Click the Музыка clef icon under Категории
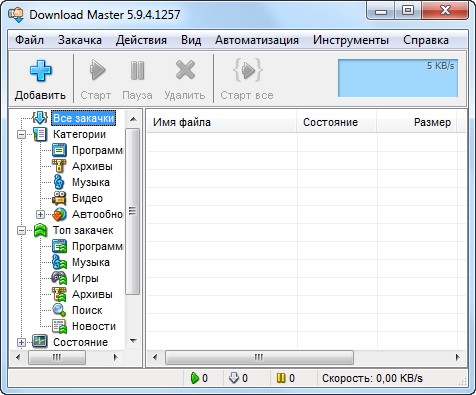This screenshot has height=395, width=476. tap(59, 182)
